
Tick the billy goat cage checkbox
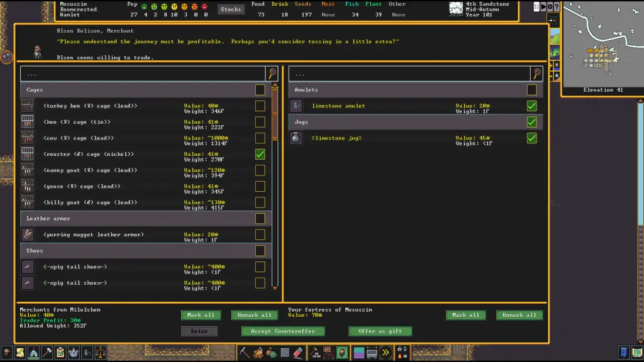tap(260, 202)
